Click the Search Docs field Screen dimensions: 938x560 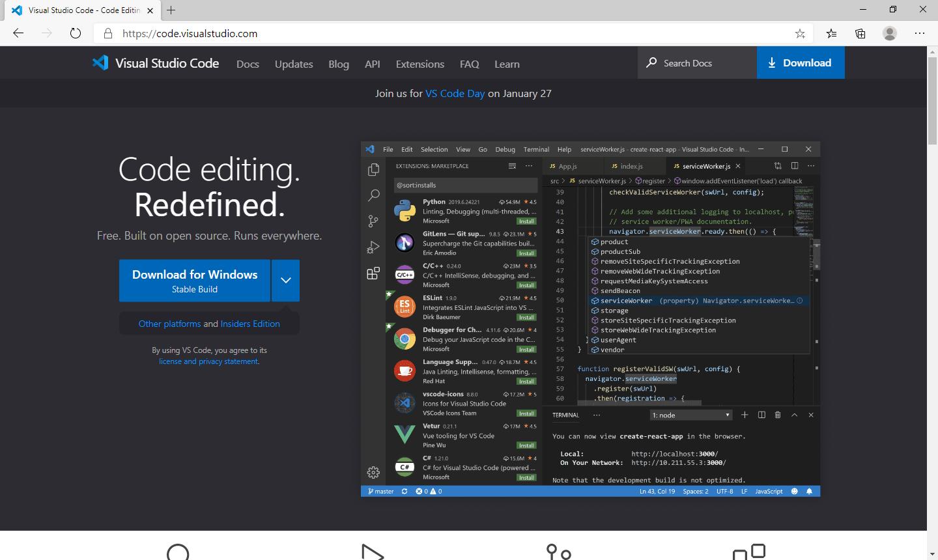(x=698, y=63)
